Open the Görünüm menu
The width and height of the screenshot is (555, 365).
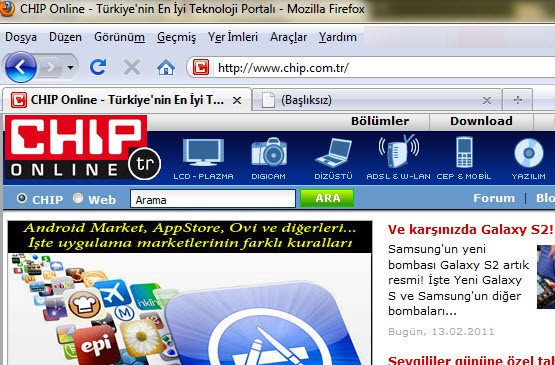[119, 37]
